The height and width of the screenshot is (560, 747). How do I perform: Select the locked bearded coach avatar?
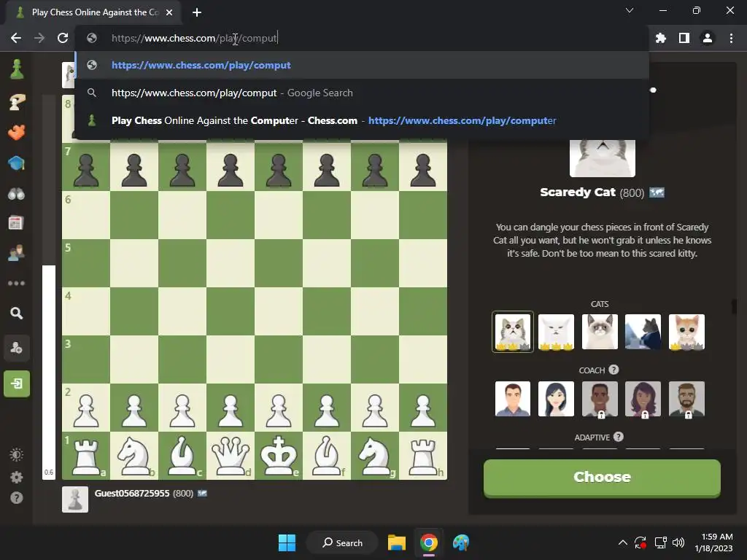(x=686, y=399)
